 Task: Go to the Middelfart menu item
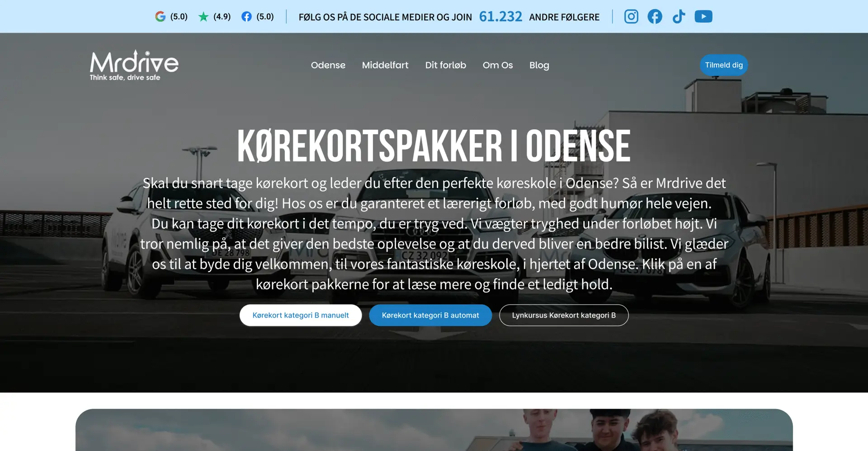(x=385, y=65)
